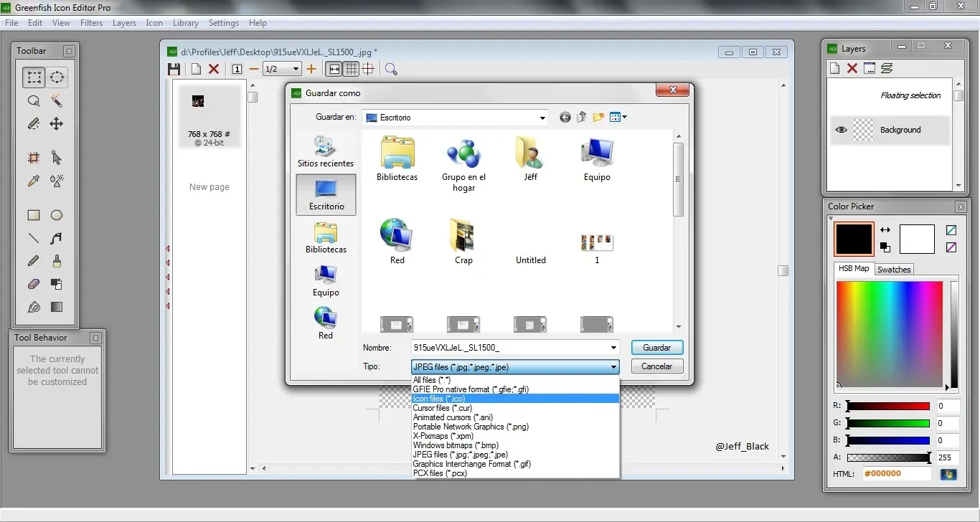Select the Gradient tool
The width and height of the screenshot is (980, 522).
[57, 307]
